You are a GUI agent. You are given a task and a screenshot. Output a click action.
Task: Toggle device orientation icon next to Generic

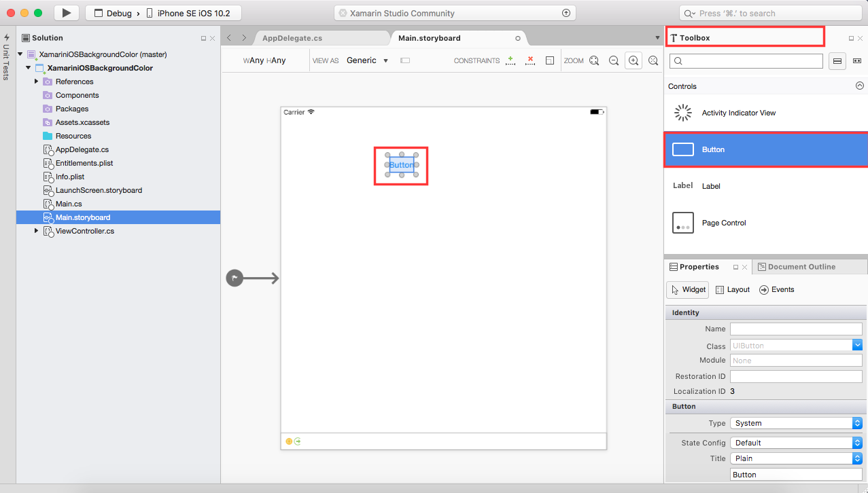coord(405,60)
